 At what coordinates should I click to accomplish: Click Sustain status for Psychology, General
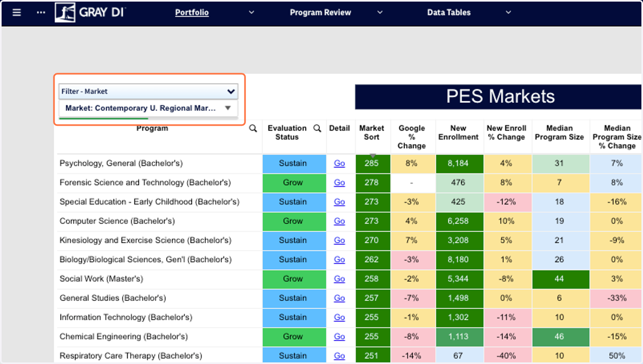tap(293, 163)
